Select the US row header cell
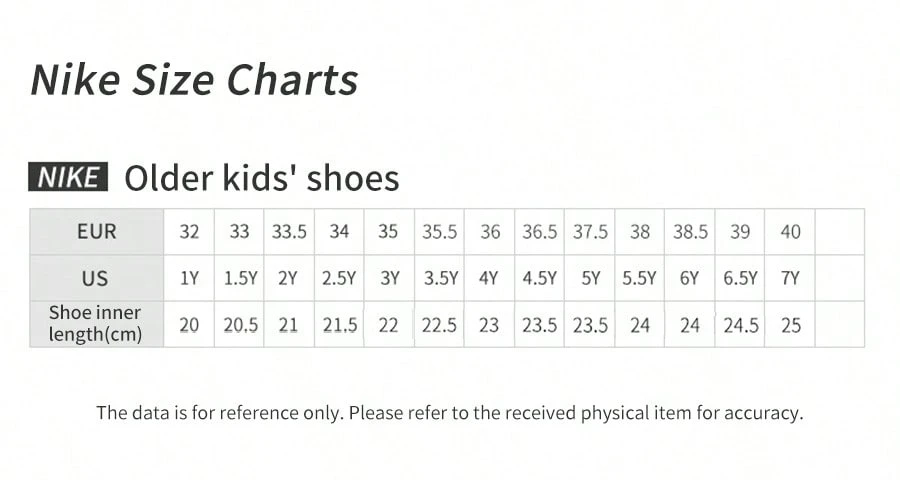The width and height of the screenshot is (900, 480). [97, 278]
